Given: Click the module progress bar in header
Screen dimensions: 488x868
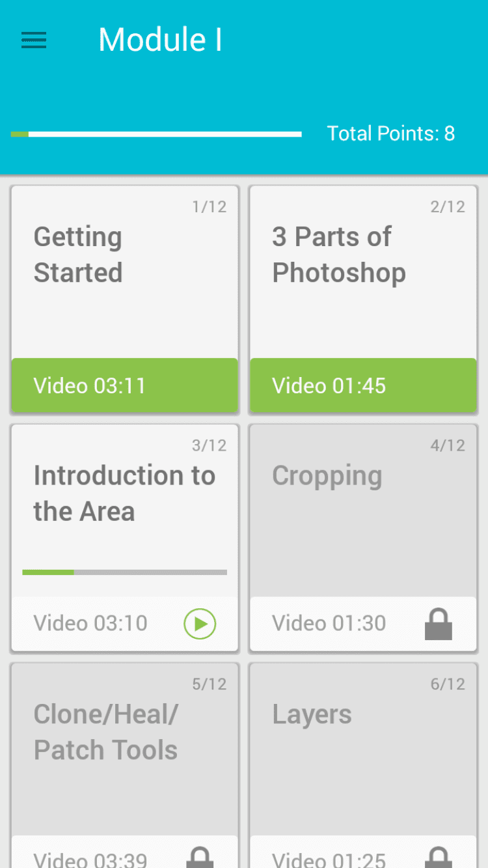Looking at the screenshot, I should [x=156, y=134].
